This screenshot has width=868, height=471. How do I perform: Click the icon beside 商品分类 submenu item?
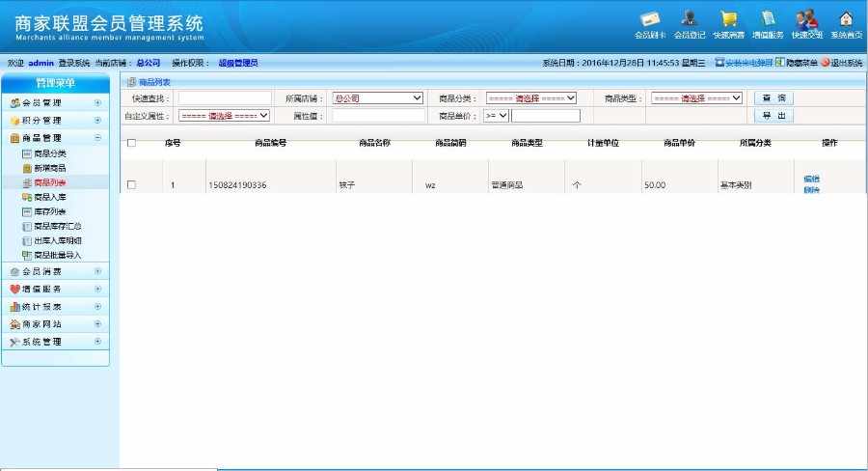pyautogui.click(x=27, y=153)
